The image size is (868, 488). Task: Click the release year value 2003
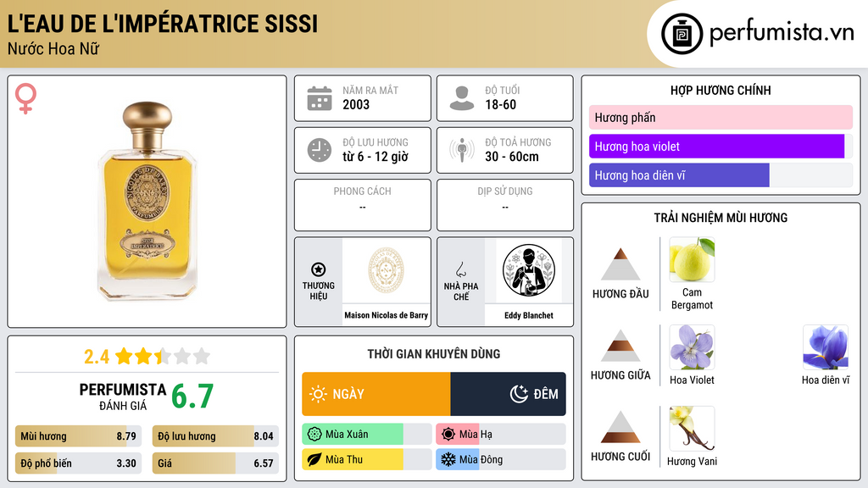point(356,104)
